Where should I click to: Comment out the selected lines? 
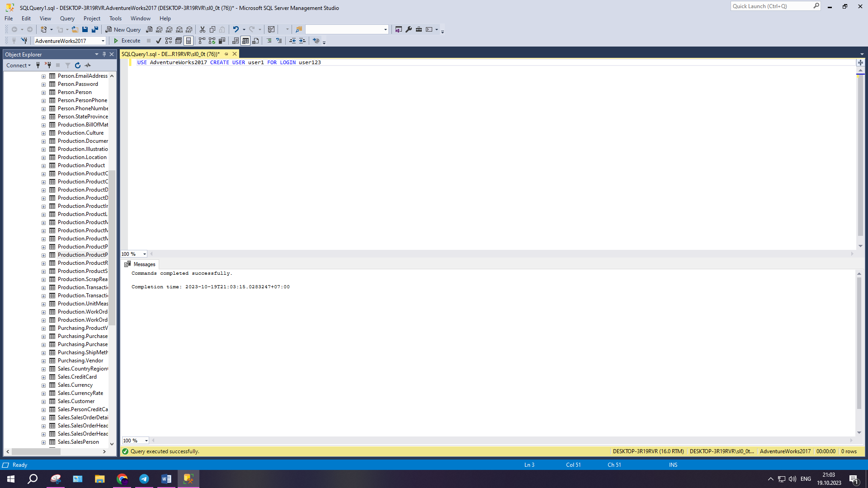(269, 41)
